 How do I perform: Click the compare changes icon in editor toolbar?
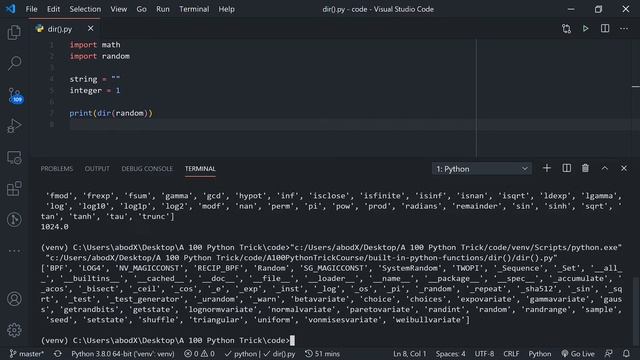(566, 29)
